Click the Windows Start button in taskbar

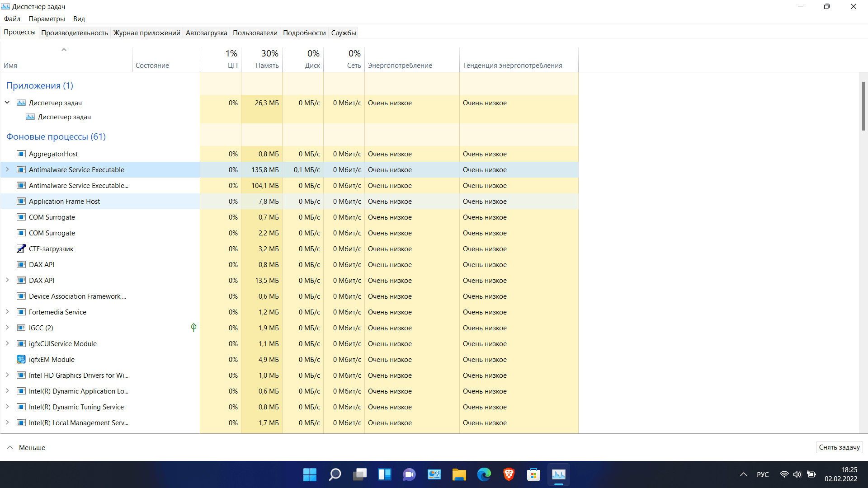pyautogui.click(x=310, y=474)
